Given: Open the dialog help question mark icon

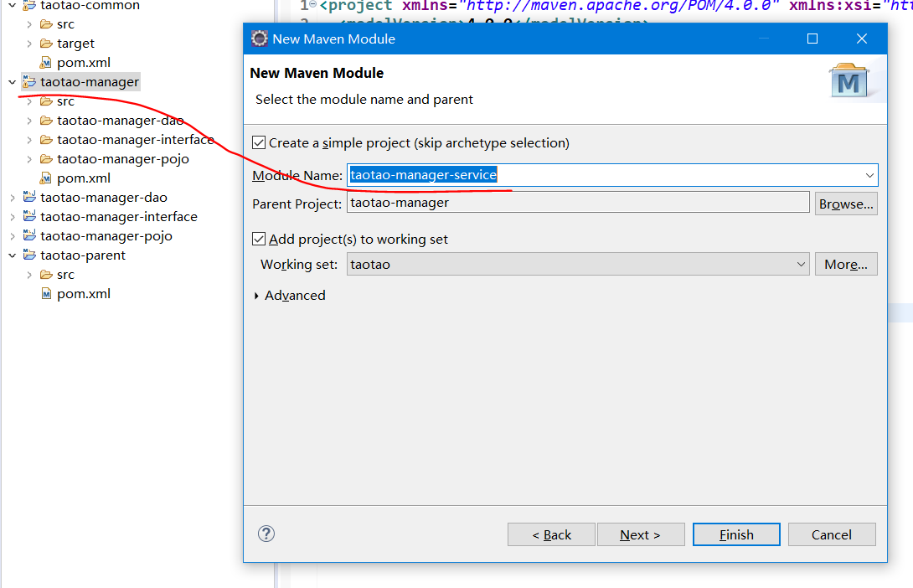Looking at the screenshot, I should 266,534.
